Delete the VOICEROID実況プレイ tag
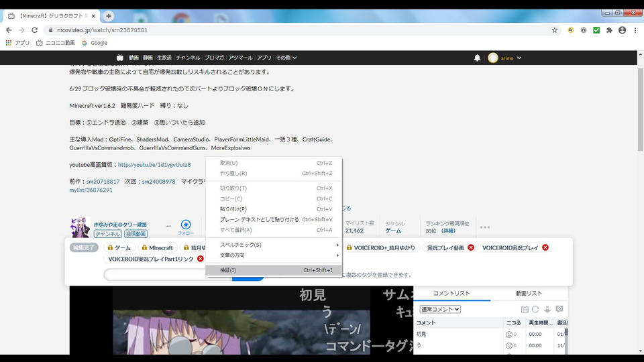 [x=545, y=247]
